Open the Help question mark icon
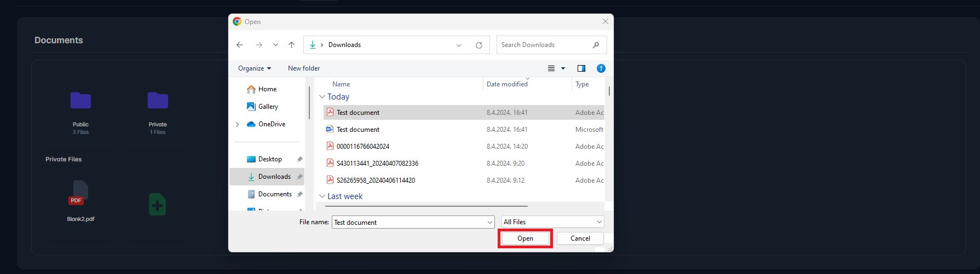 click(601, 68)
